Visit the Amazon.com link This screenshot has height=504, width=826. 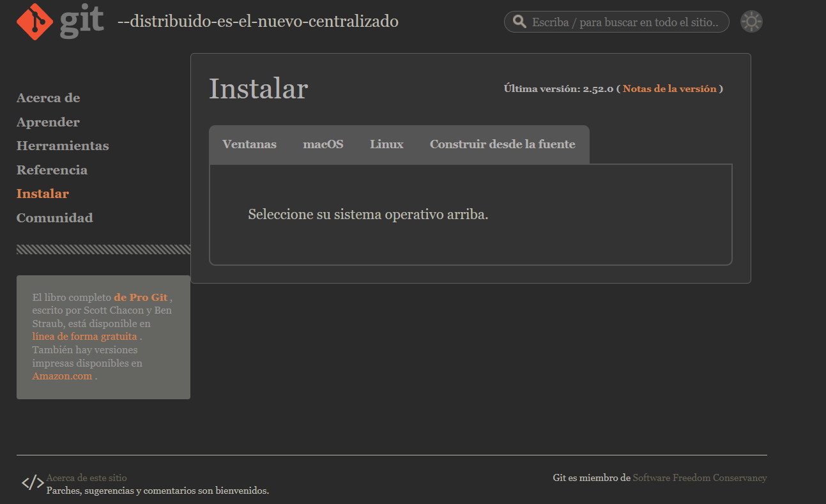(63, 376)
